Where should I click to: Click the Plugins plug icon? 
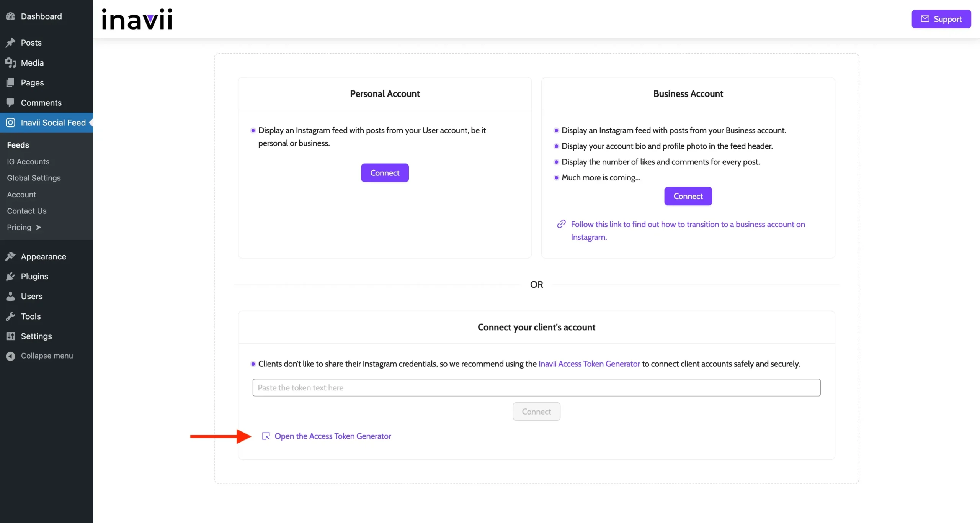(x=10, y=277)
